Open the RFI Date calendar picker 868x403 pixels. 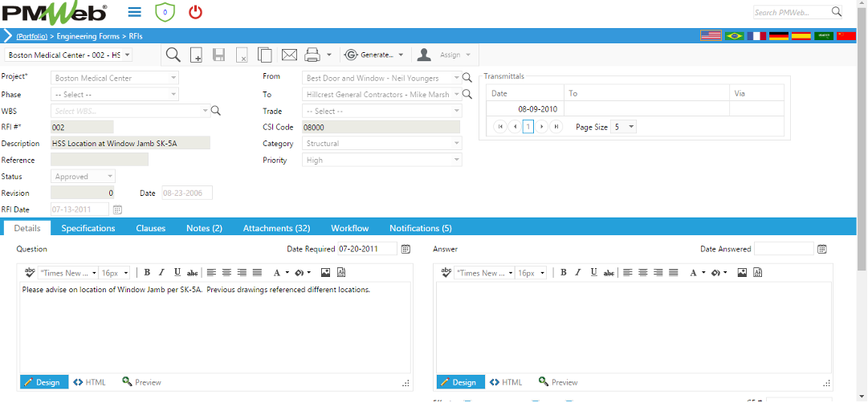tap(117, 210)
